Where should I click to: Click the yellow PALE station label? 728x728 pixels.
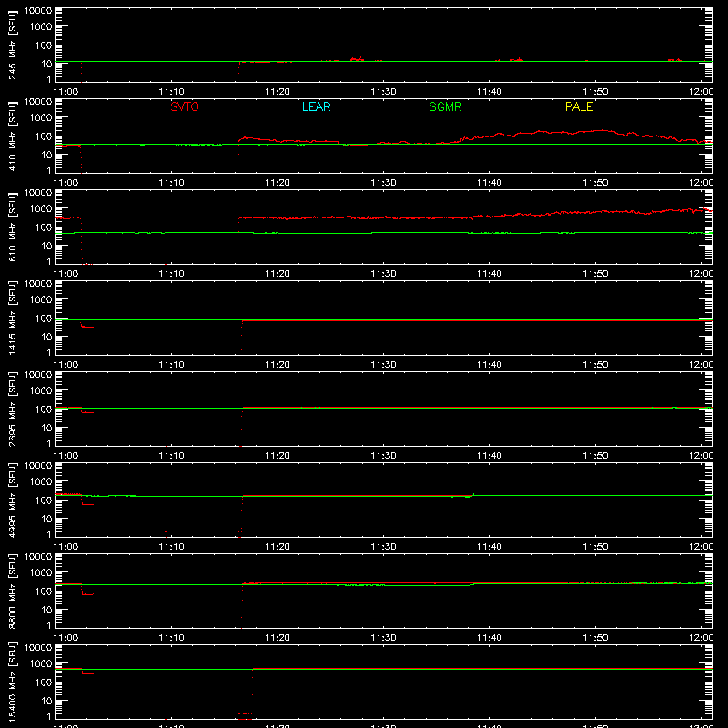(579, 106)
